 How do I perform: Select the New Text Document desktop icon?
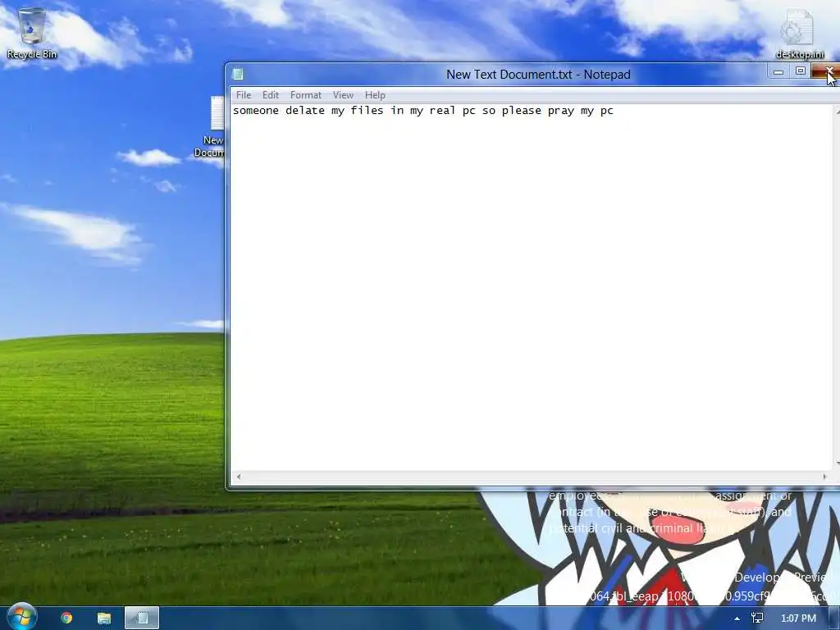coord(211,127)
